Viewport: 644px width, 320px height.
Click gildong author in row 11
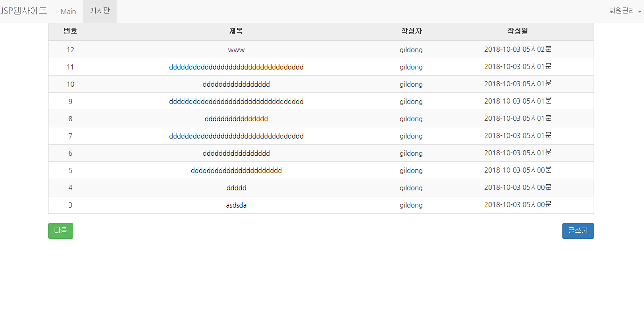pos(411,67)
